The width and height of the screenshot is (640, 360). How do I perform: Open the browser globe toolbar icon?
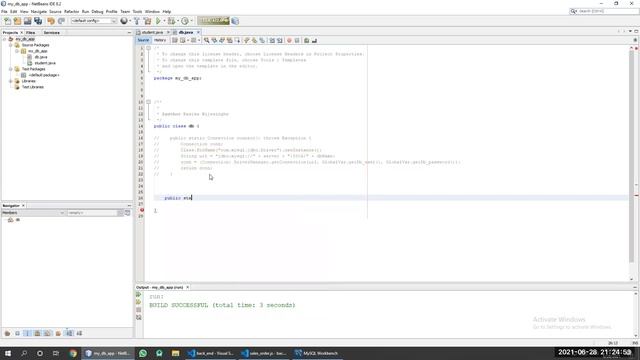pyautogui.click(x=124, y=21)
